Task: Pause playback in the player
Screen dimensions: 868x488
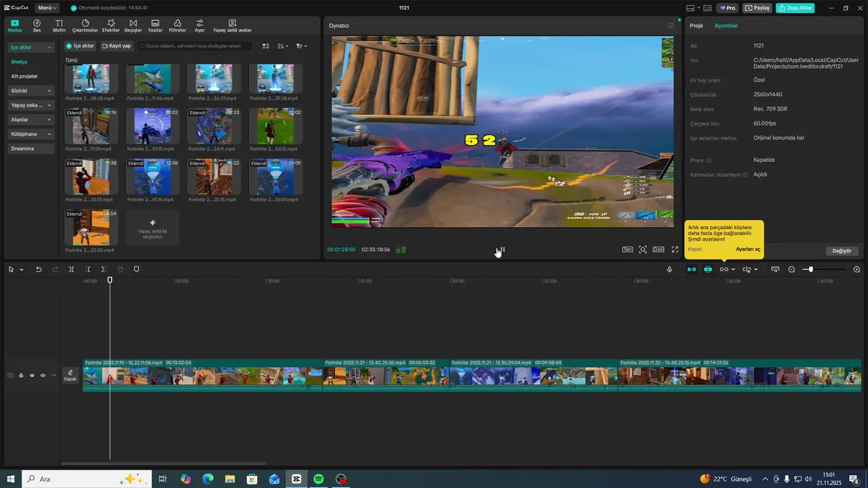Action: (x=502, y=249)
